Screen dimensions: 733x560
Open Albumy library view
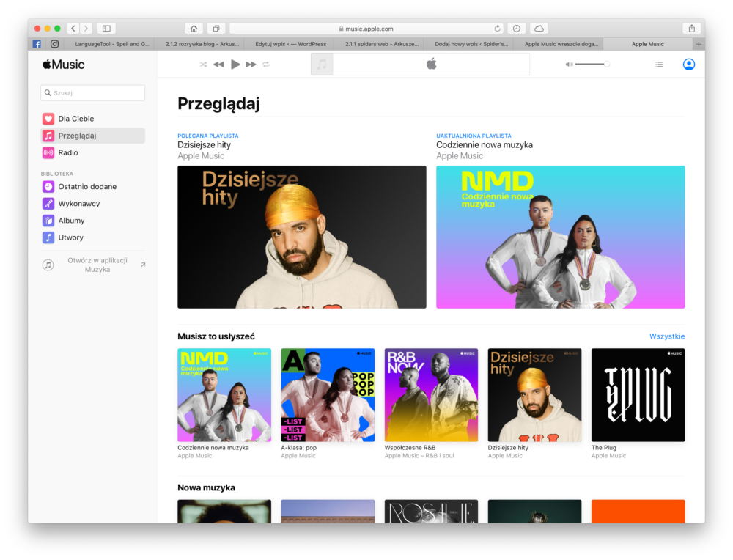92,220
